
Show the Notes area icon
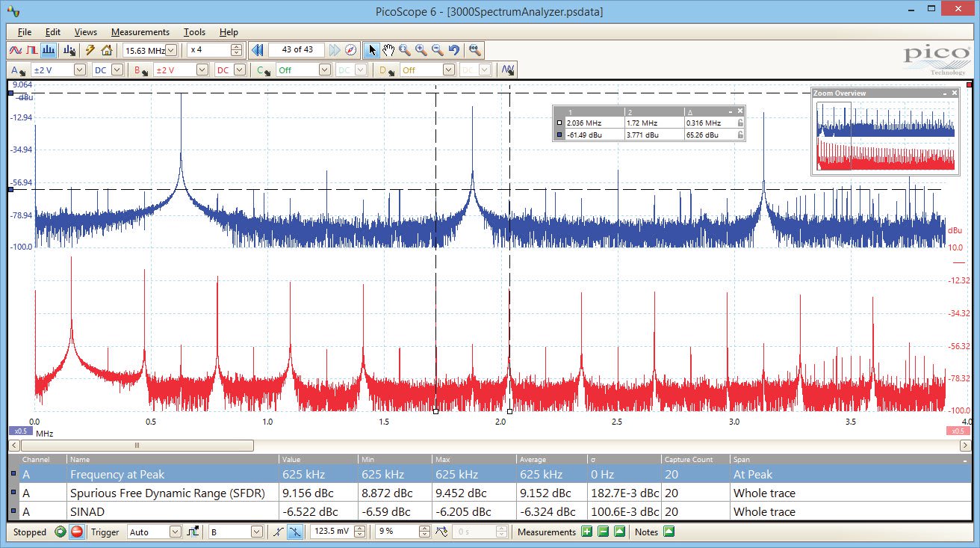click(669, 532)
